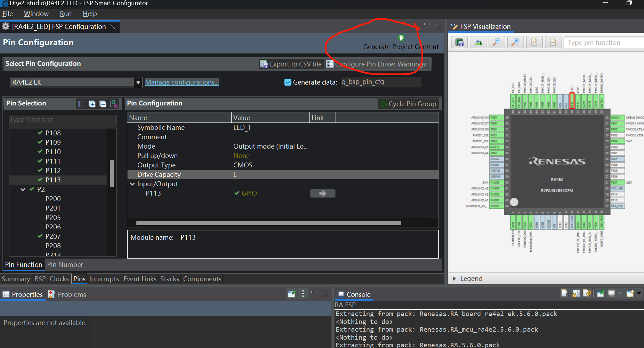Click the Symbolic Name value LED_1
The height and width of the screenshot is (348, 644).
(x=242, y=128)
